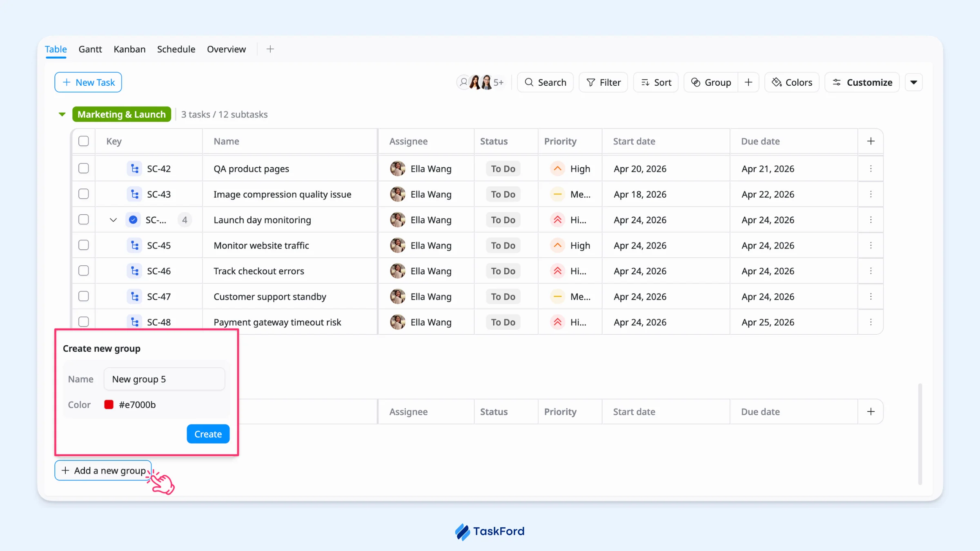Open the row menu for Image compression quality issue
980x551 pixels.
coord(871,194)
